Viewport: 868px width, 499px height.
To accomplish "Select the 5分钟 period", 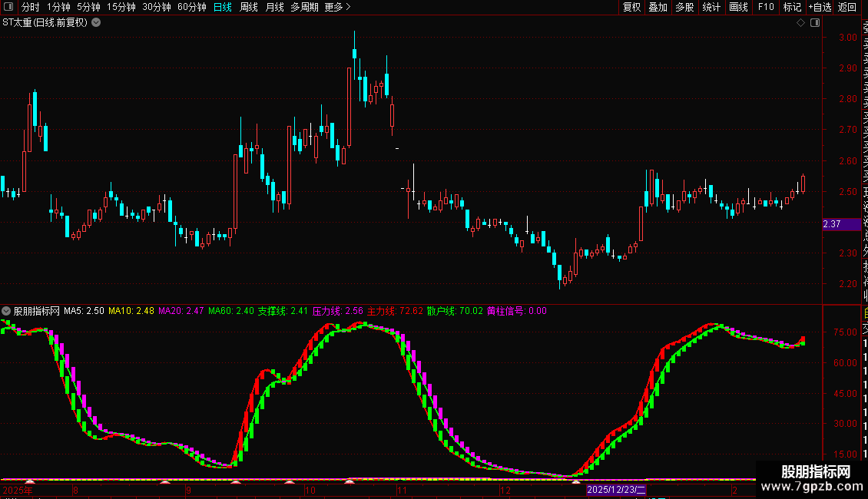I will coord(88,7).
